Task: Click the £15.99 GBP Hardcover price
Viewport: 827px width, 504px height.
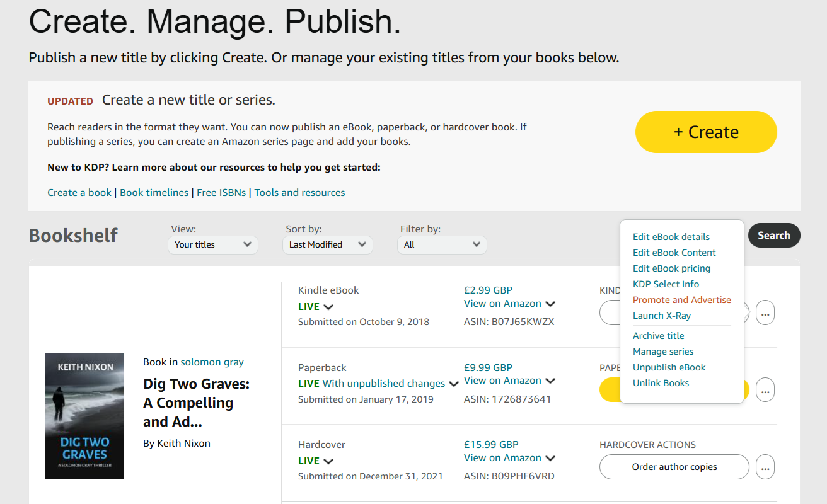Action: click(491, 445)
